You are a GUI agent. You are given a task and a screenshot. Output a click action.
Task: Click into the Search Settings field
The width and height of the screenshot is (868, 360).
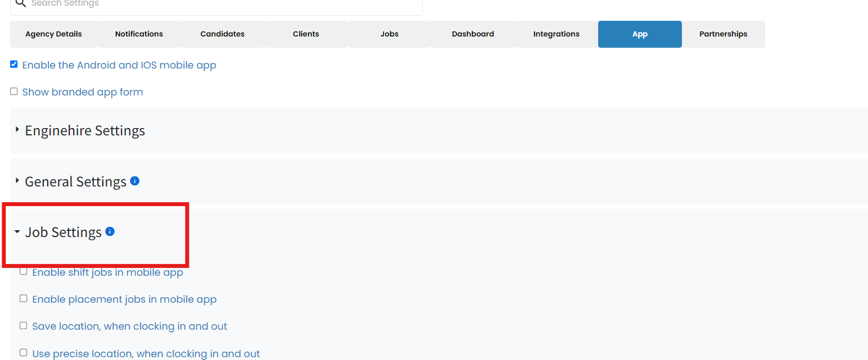pos(225,4)
